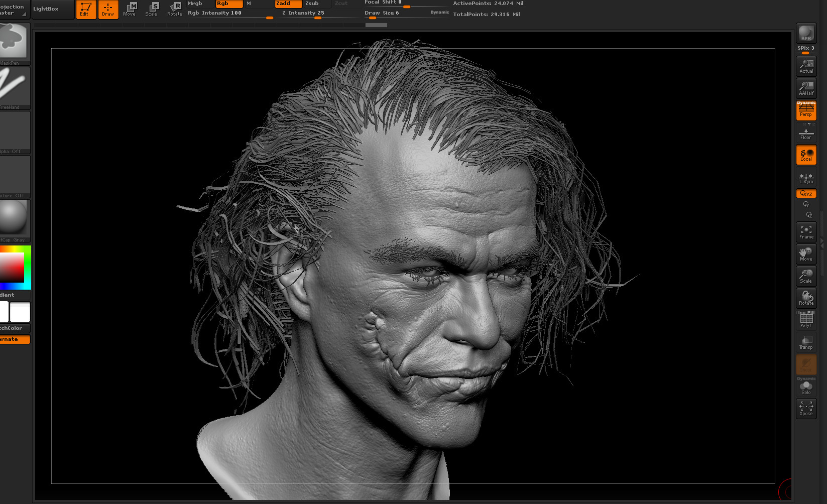
Task: Activate Draw mode button
Action: tap(108, 9)
